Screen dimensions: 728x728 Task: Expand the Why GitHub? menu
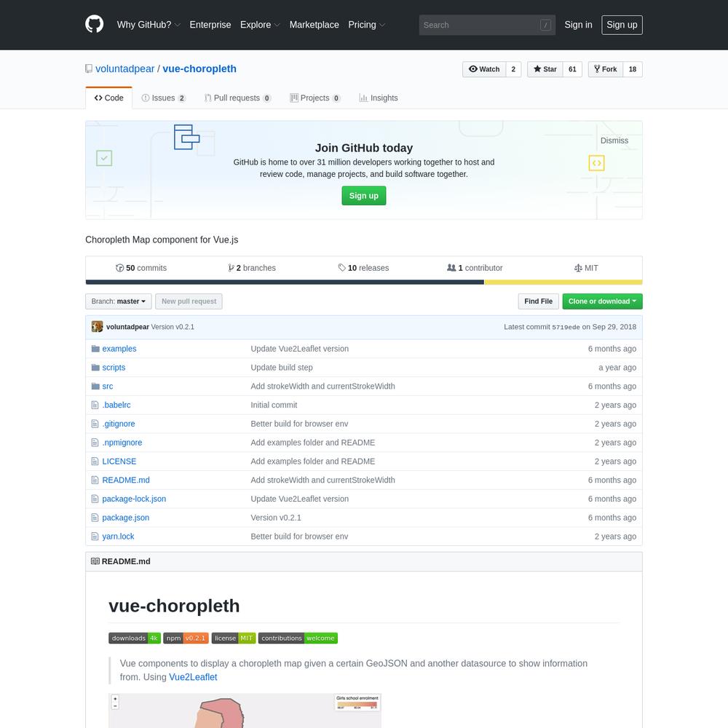coord(149,25)
